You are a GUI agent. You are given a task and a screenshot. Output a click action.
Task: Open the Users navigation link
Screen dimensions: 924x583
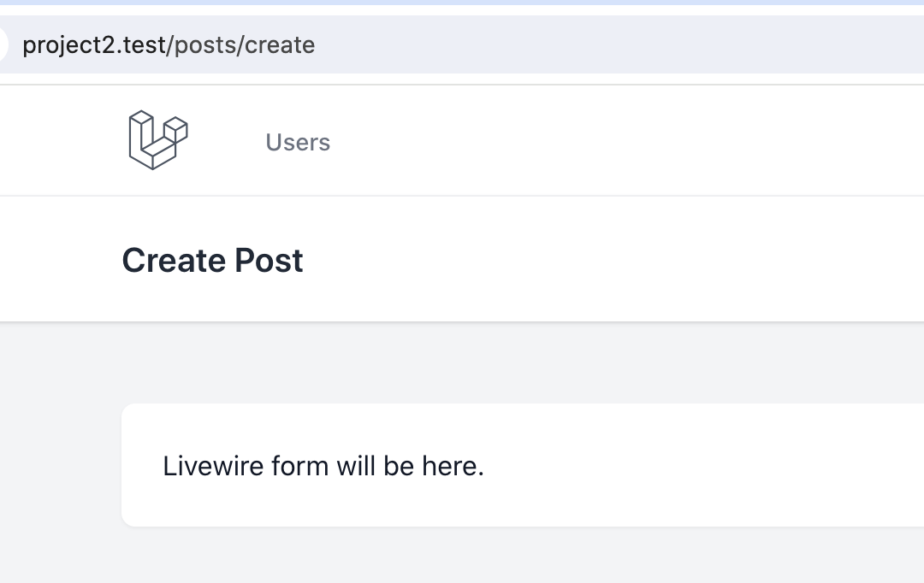(298, 142)
